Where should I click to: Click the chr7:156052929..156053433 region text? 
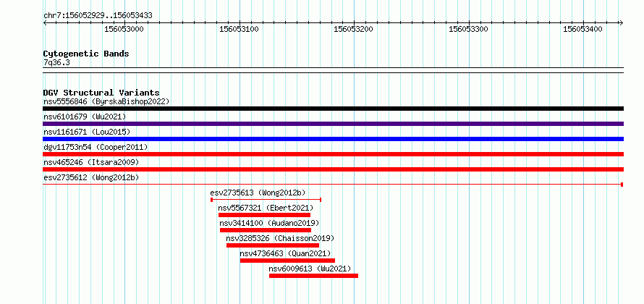tap(98, 16)
